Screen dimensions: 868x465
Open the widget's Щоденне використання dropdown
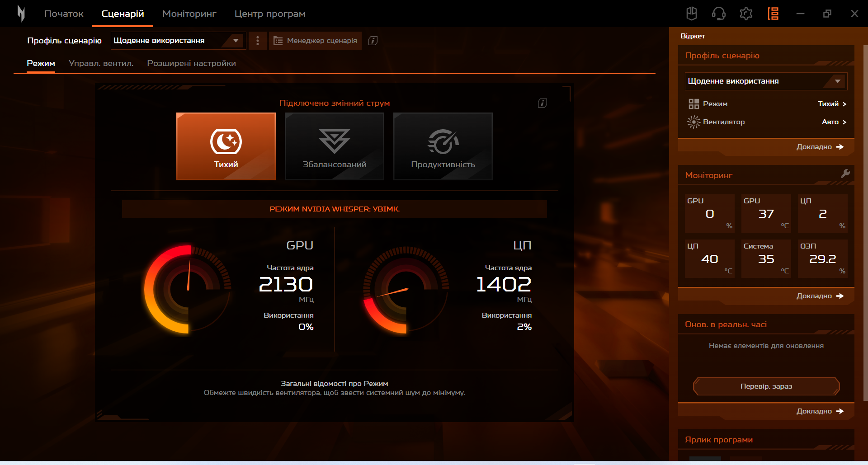(766, 81)
